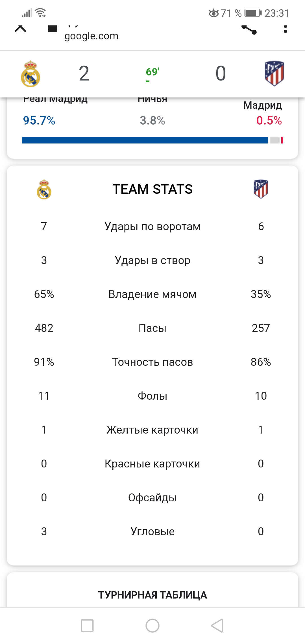Tap Real Madrid logo in Team Stats
The width and height of the screenshot is (305, 644).
tap(44, 189)
